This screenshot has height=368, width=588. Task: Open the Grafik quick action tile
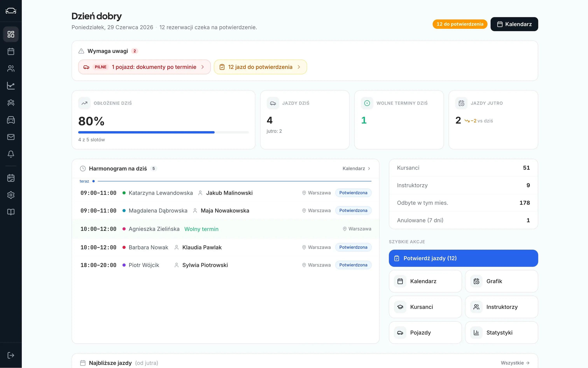click(x=501, y=281)
